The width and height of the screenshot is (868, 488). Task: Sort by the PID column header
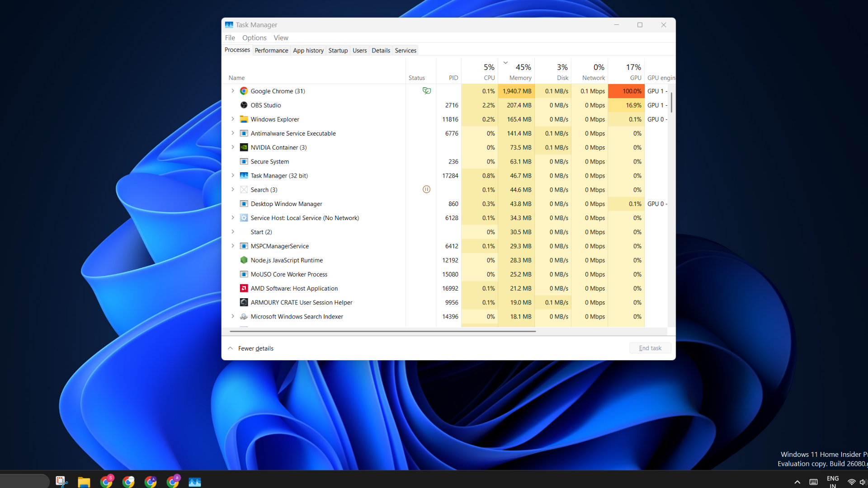pos(449,71)
